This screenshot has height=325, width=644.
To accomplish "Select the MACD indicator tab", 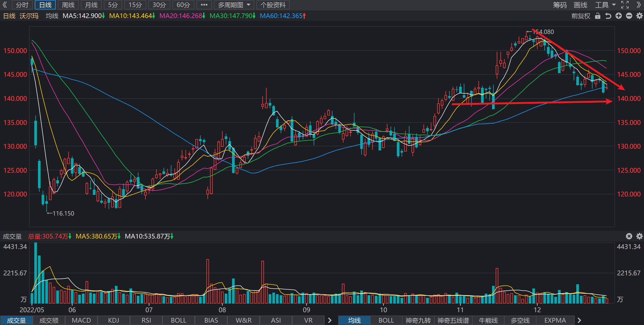I will click(x=81, y=320).
